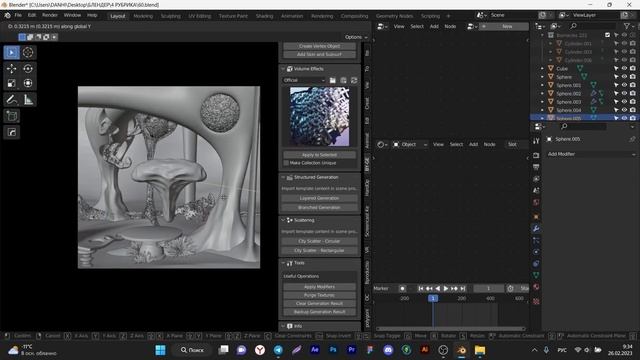Click the Apply Modifiers button

(x=319, y=287)
